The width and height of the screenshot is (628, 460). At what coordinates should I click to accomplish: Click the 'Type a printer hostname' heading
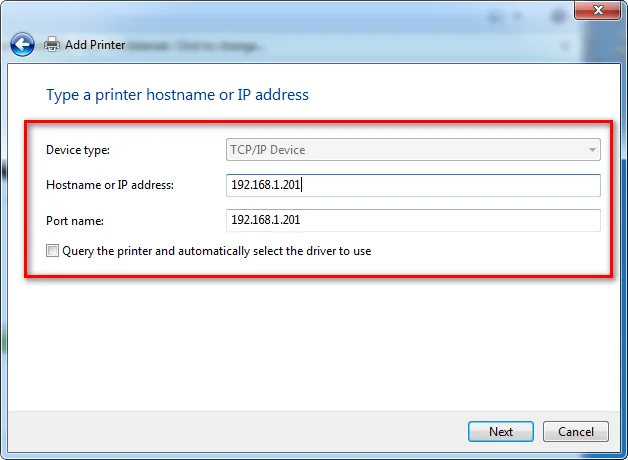pos(177,95)
